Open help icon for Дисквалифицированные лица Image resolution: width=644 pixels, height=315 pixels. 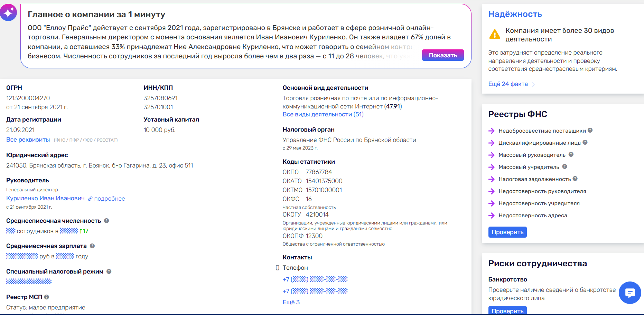coord(585,142)
